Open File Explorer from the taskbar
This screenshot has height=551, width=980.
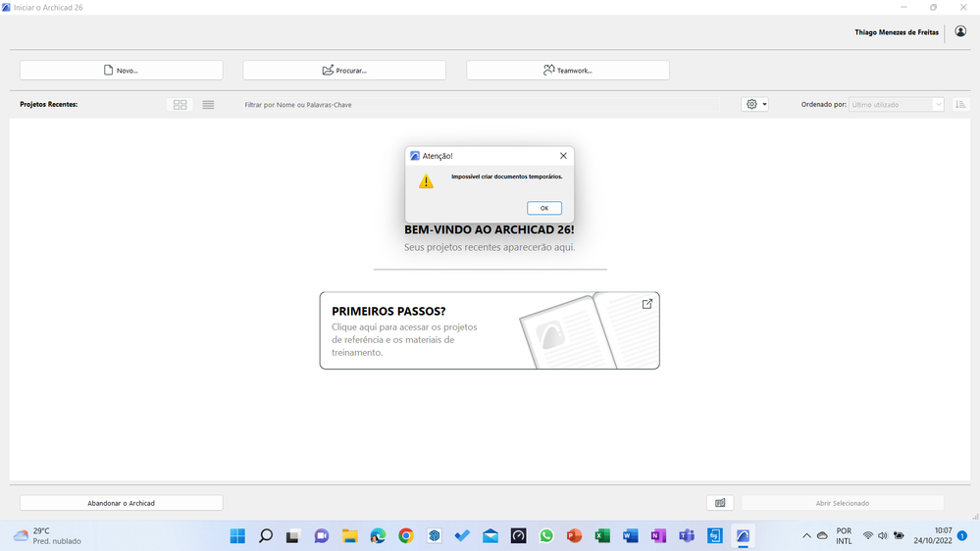click(349, 536)
